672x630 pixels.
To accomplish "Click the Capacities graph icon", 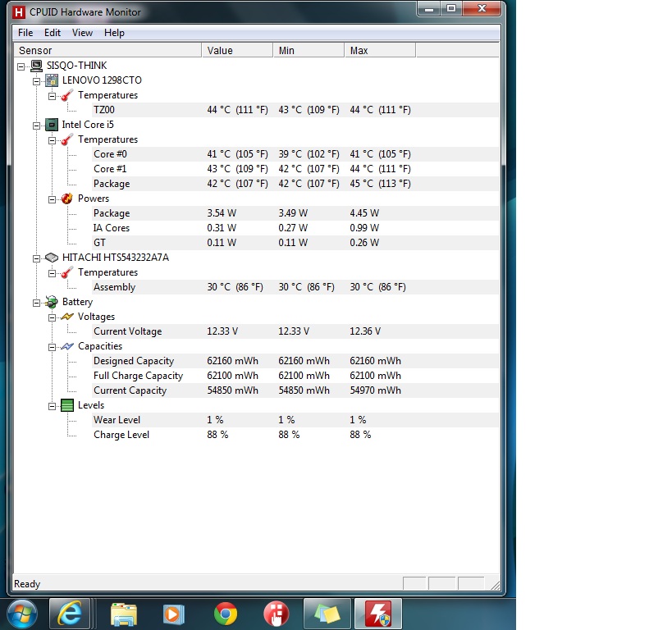I will tap(66, 346).
